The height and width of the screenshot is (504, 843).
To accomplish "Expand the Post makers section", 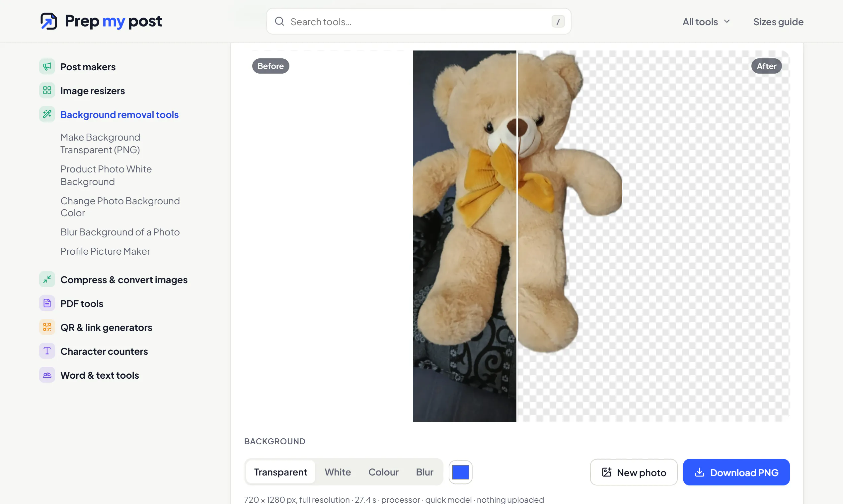I will (88, 67).
